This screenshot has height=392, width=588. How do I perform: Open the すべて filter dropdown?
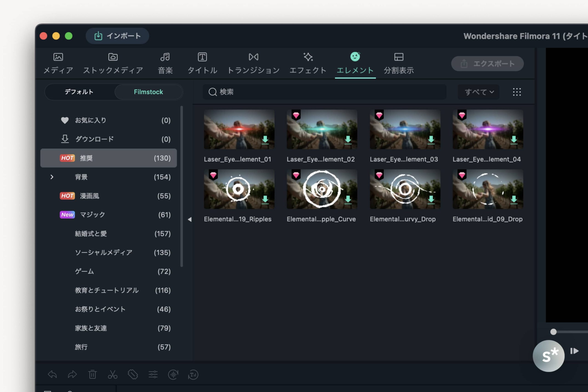(478, 92)
